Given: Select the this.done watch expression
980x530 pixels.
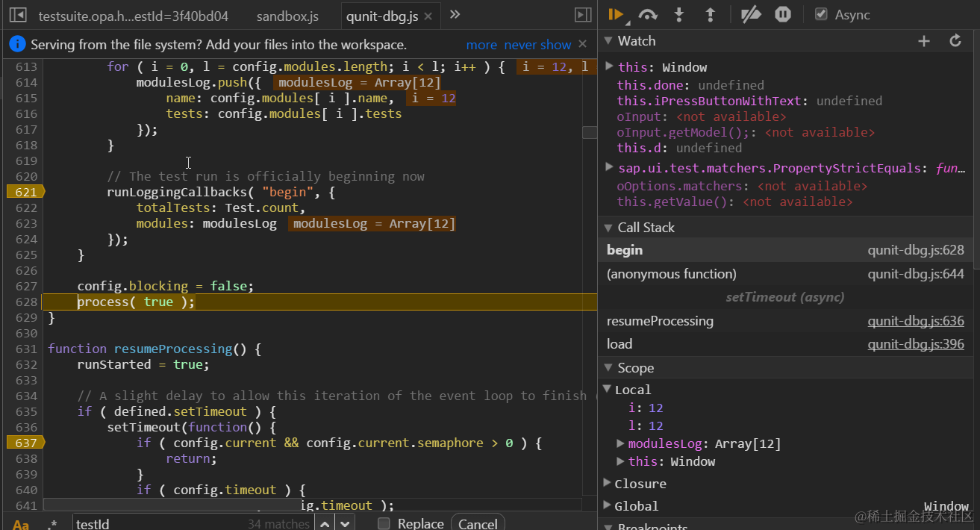Looking at the screenshot, I should click(x=690, y=85).
